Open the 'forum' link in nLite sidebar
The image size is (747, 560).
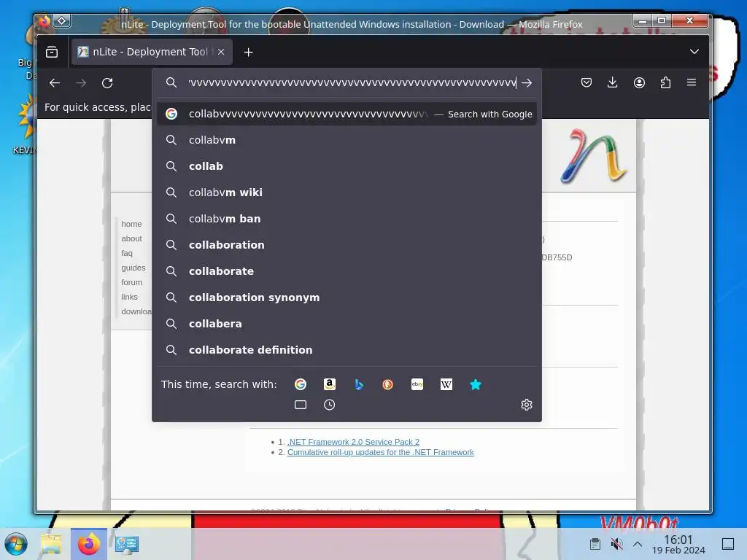click(131, 282)
